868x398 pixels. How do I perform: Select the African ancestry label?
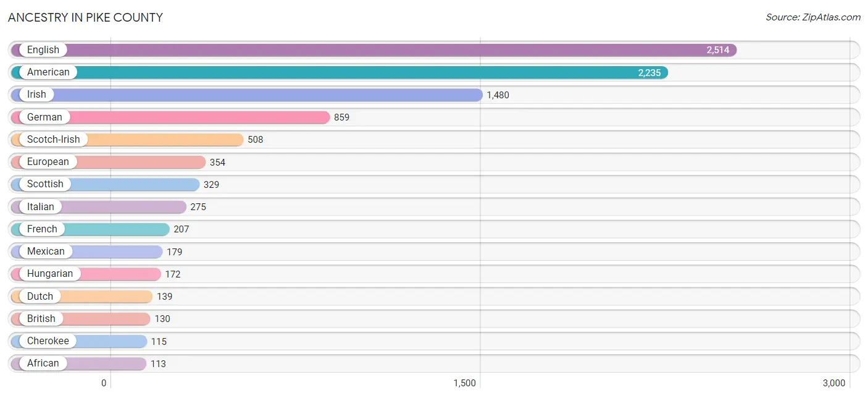click(43, 363)
